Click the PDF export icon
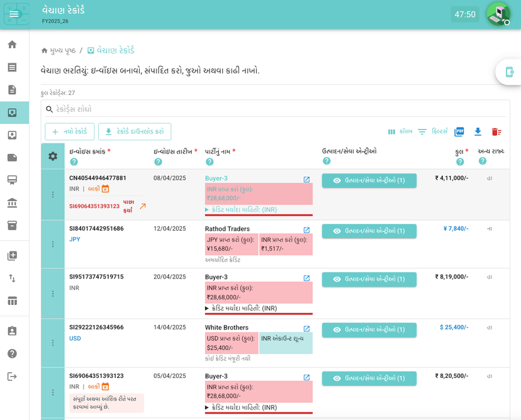 point(459,131)
